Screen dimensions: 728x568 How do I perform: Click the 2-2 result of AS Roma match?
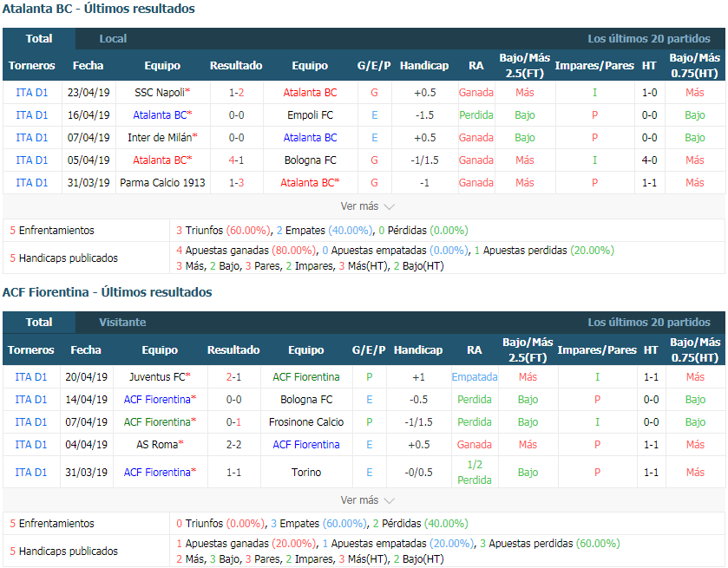point(233,445)
